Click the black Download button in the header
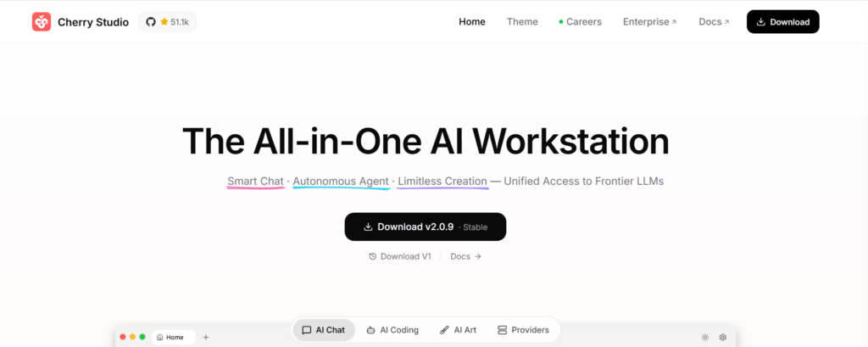The image size is (868, 347). [x=782, y=21]
